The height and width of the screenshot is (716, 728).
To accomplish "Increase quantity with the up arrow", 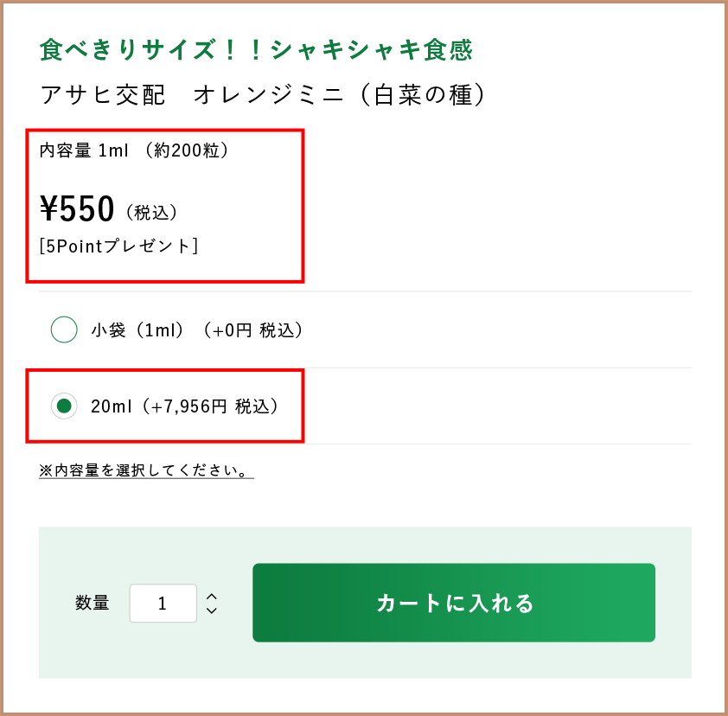I will click(212, 596).
